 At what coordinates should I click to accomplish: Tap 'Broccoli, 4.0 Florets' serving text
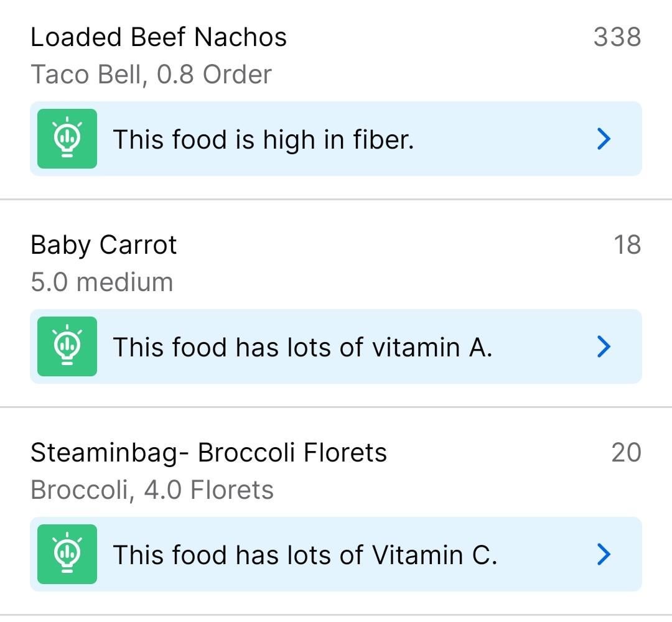(152, 490)
